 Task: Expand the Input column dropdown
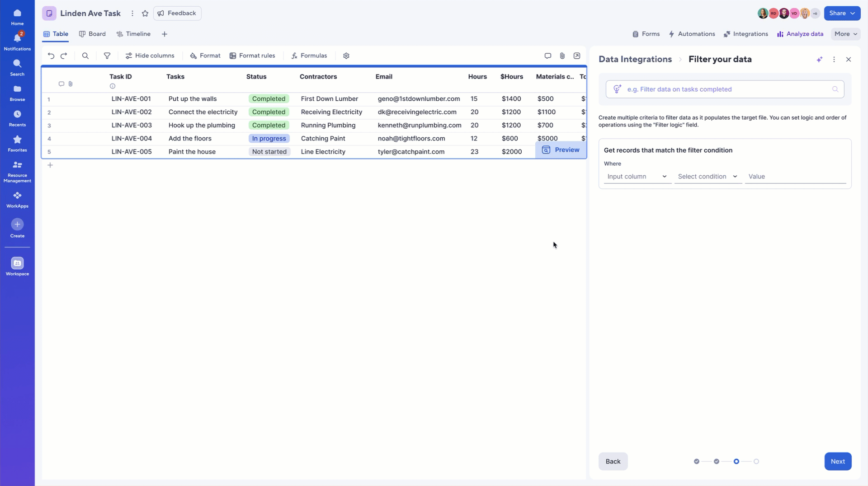click(x=637, y=177)
